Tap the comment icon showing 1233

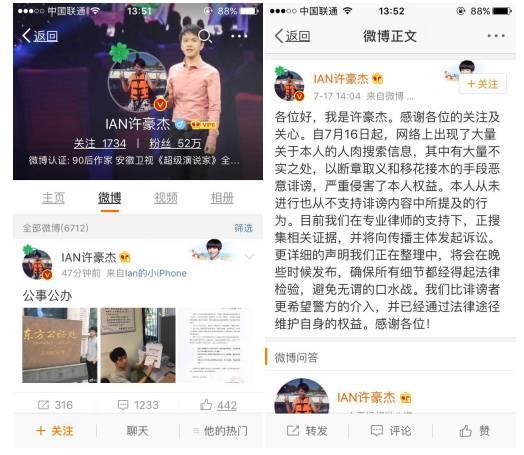[x=123, y=405]
